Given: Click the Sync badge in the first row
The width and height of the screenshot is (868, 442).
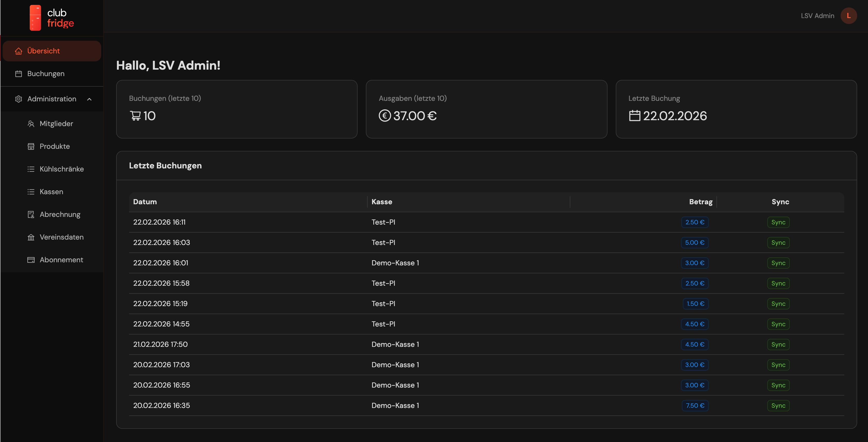Looking at the screenshot, I should tap(778, 222).
